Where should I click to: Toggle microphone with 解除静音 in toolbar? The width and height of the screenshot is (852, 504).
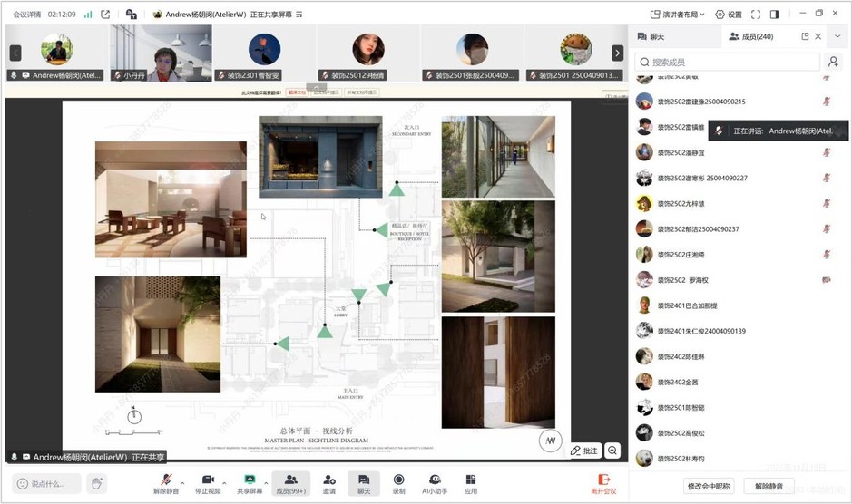[165, 480]
